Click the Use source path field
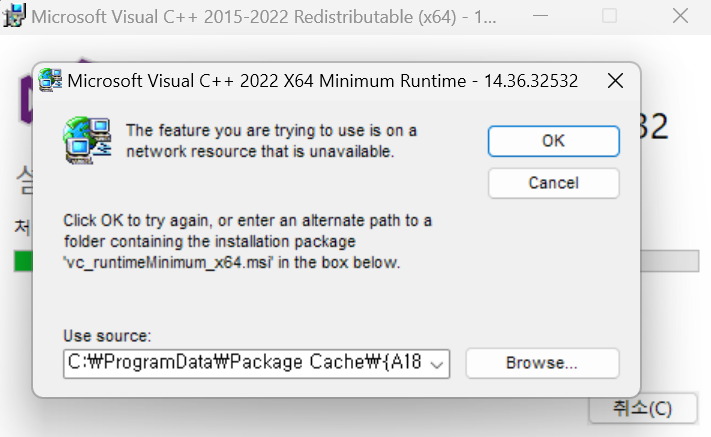711x437 pixels. coord(245,364)
